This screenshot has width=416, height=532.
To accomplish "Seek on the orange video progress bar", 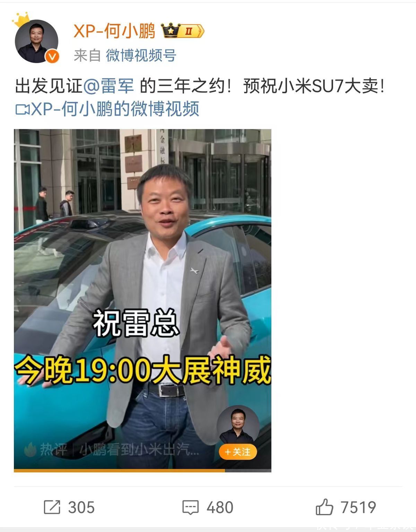I will coord(142,471).
